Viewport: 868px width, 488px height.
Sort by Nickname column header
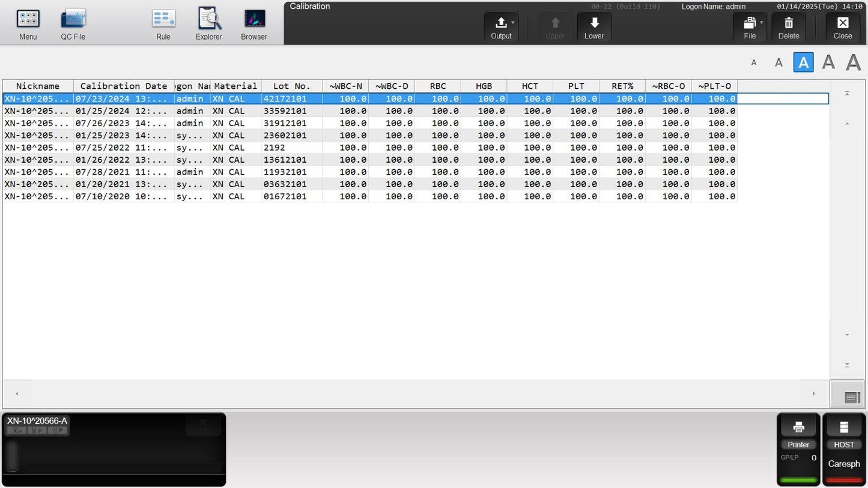(x=38, y=86)
